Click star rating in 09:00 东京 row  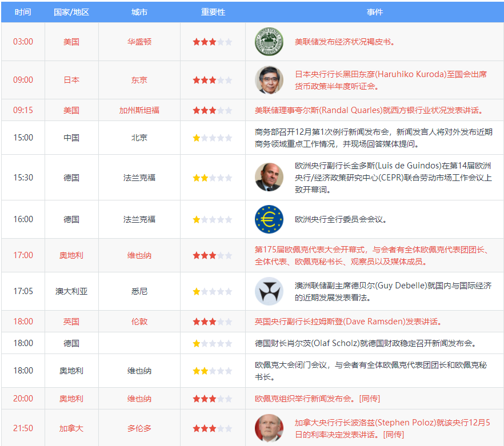pyautogui.click(x=213, y=80)
